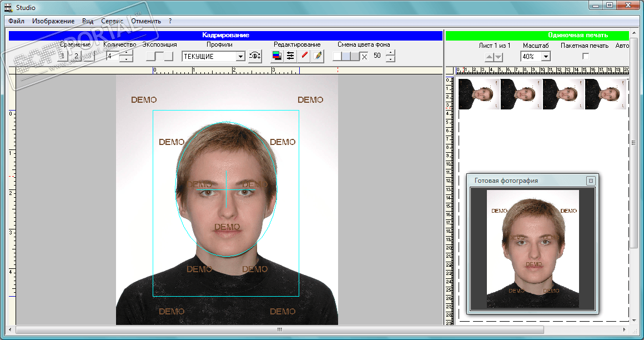The height and width of the screenshot is (340, 644).
Task: Click the previous sheet up arrow
Action: [489, 57]
